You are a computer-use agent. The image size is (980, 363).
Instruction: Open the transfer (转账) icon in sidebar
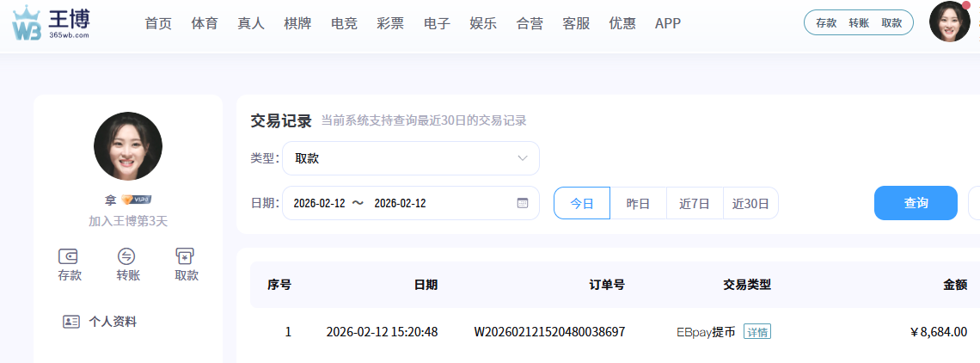[x=127, y=256]
